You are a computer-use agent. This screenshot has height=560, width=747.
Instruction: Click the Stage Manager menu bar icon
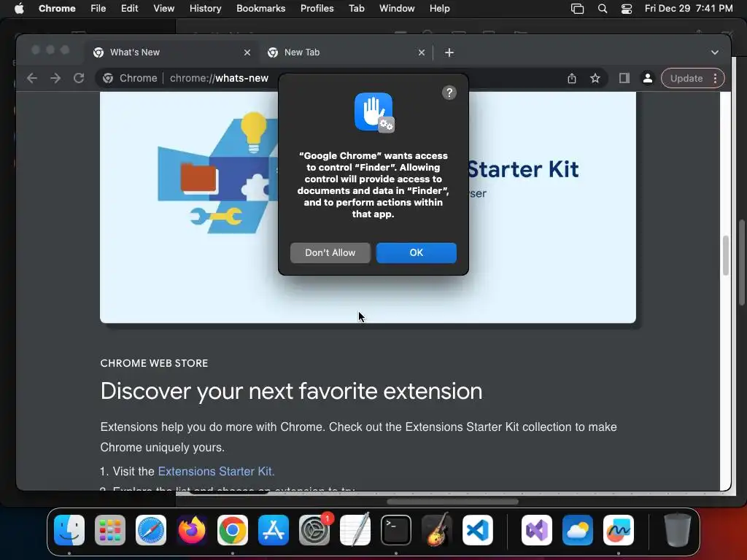point(577,8)
